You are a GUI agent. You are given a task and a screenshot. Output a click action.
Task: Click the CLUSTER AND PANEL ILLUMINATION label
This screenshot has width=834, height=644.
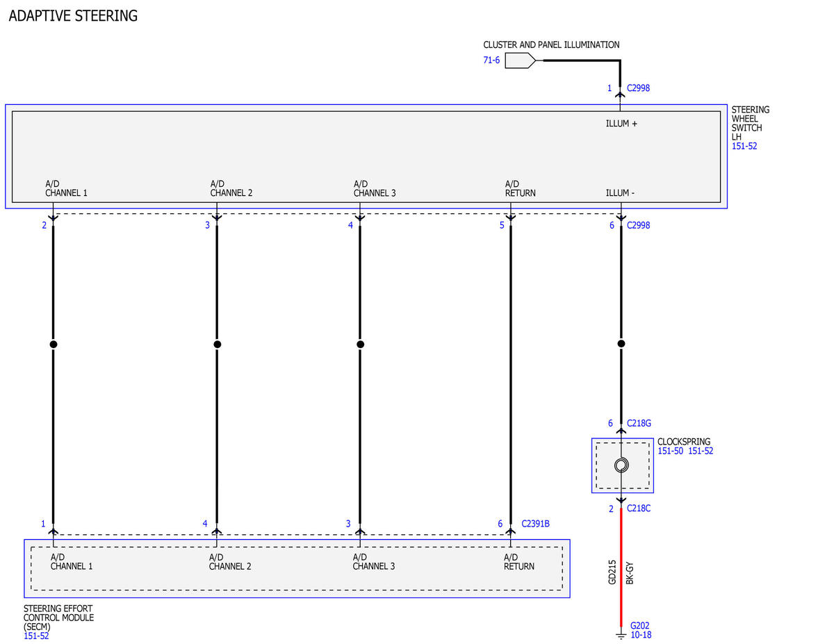tap(551, 44)
